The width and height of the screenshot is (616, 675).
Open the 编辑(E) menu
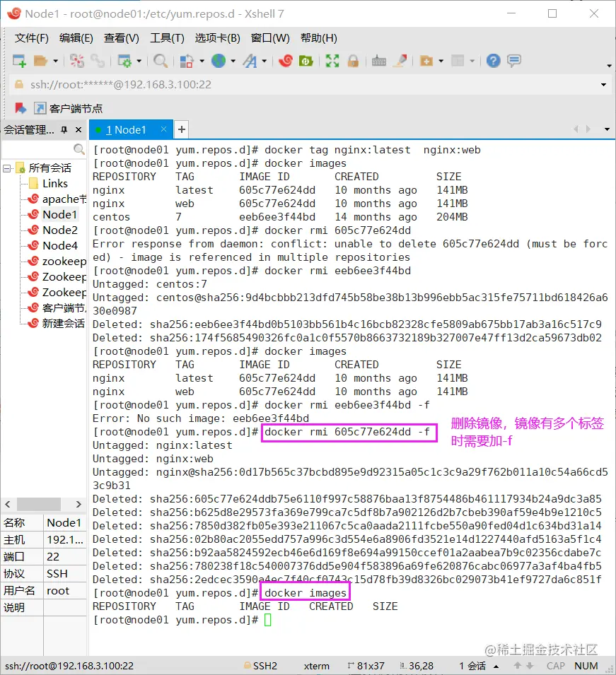[76, 38]
